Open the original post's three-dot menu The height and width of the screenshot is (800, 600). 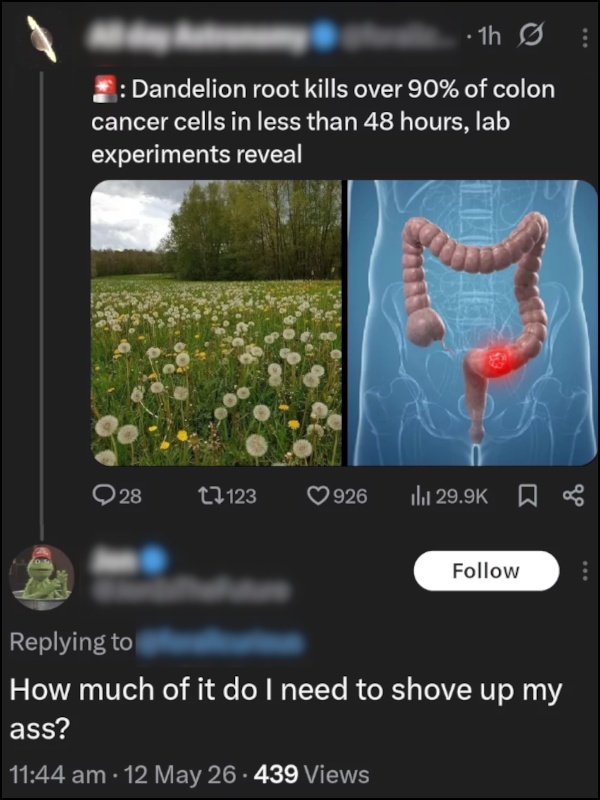point(585,38)
